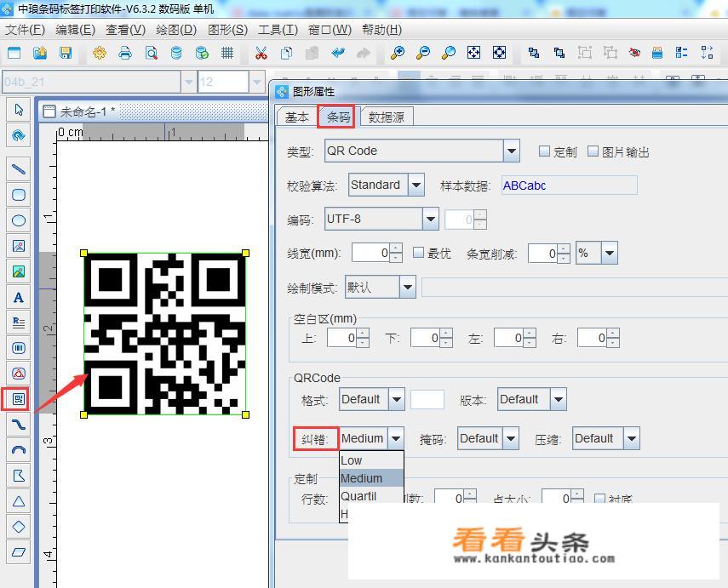The height and width of the screenshot is (588, 728).
Task: Toggle the grid display icon
Action: [x=227, y=53]
